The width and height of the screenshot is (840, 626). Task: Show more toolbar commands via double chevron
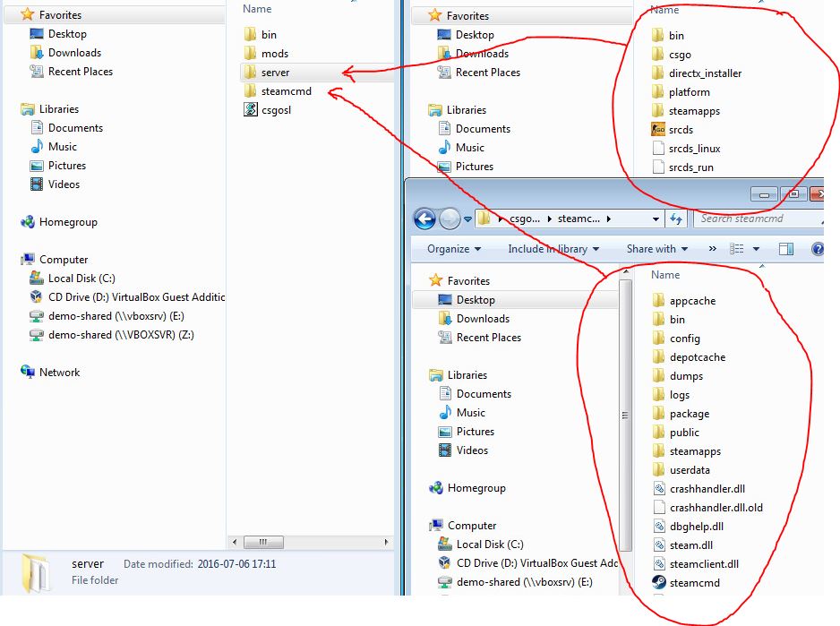coord(712,249)
